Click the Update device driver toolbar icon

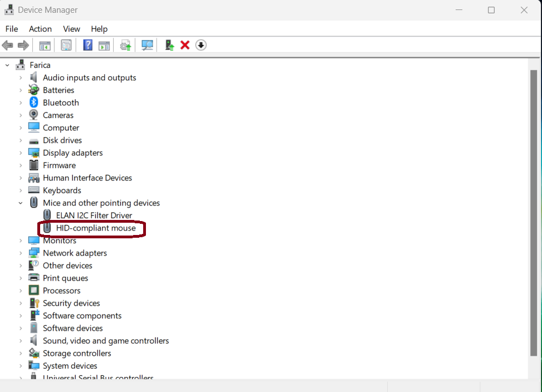126,45
